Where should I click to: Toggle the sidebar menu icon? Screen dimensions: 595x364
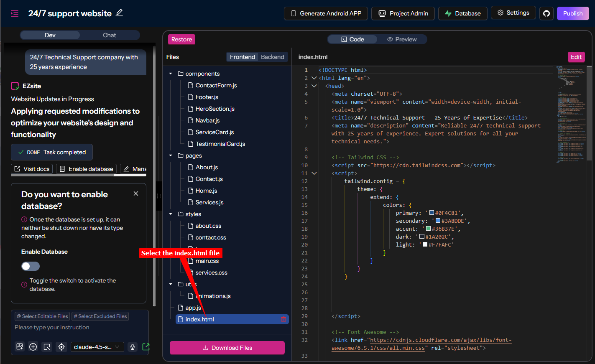point(15,13)
